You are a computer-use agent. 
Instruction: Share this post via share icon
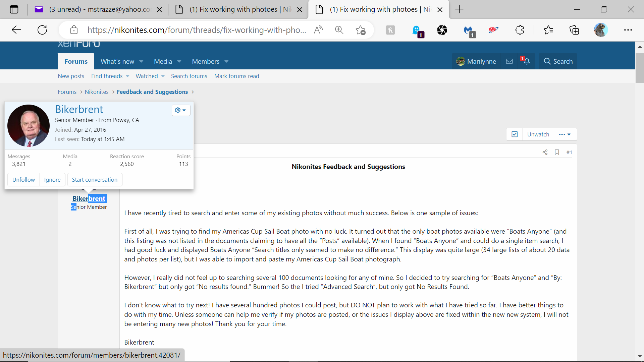pyautogui.click(x=545, y=152)
